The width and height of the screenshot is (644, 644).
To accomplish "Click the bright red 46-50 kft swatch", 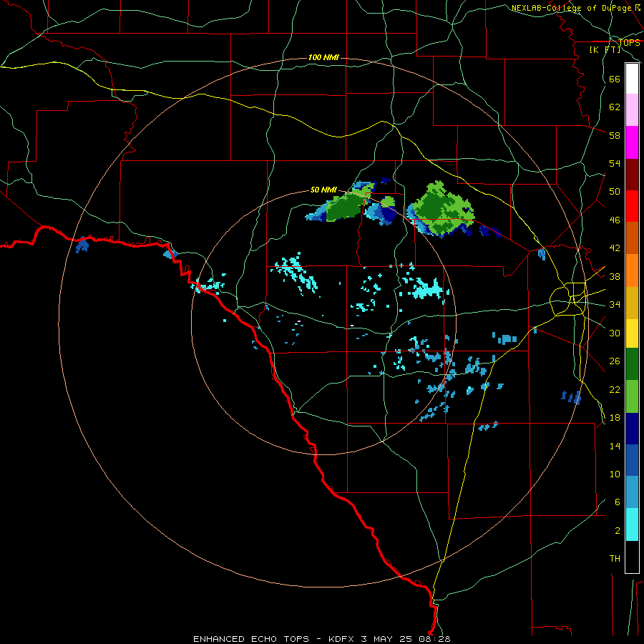I will click(632, 206).
